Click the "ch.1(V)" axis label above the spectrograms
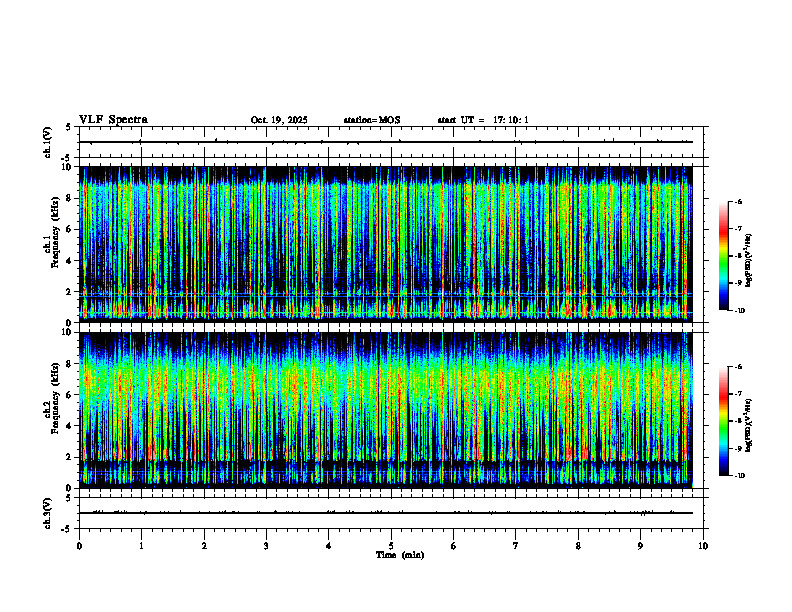The height and width of the screenshot is (612, 792). pos(48,142)
